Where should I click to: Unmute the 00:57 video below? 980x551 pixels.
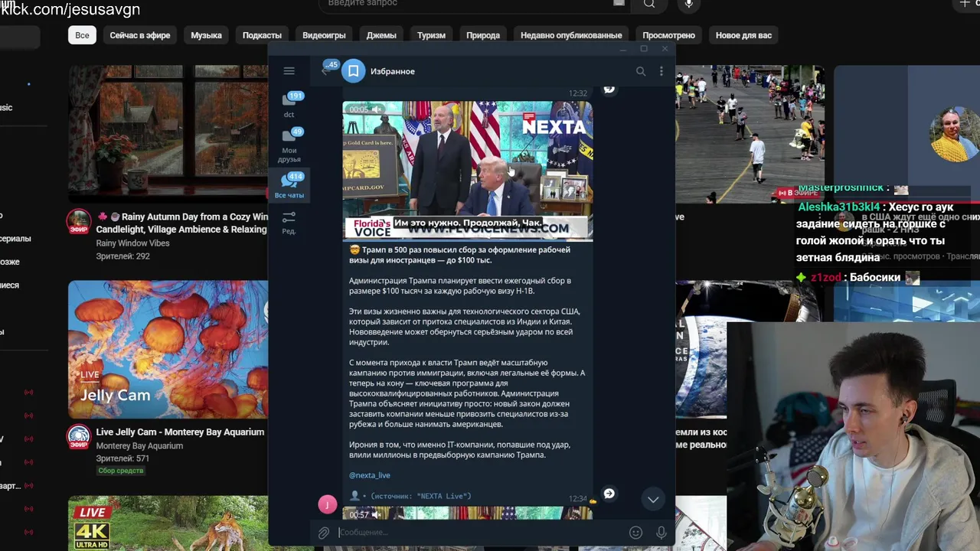pyautogui.click(x=377, y=515)
